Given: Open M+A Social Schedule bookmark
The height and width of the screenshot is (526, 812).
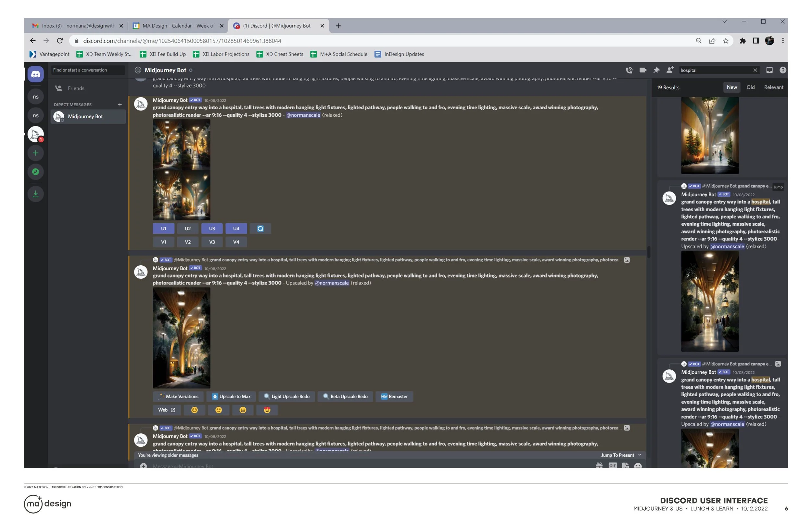Looking at the screenshot, I should (x=339, y=54).
